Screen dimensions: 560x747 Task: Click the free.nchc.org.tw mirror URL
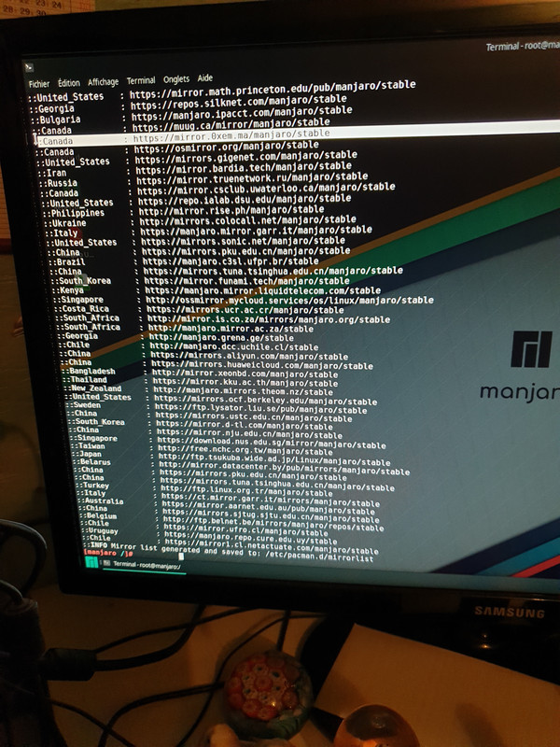[245, 450]
